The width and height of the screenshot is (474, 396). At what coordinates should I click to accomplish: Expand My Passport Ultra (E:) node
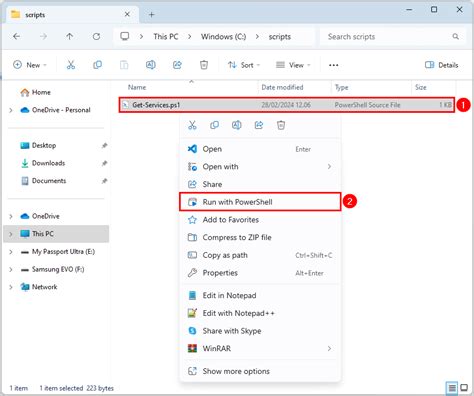click(x=11, y=252)
